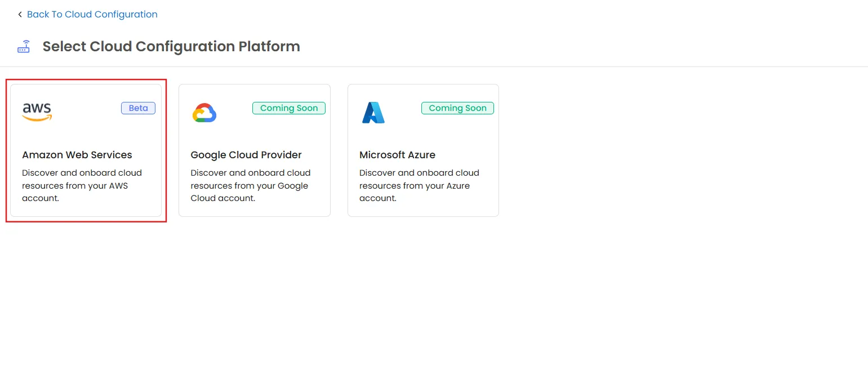This screenshot has height=370, width=868.
Task: Click the Google Cloud account description text
Action: pyautogui.click(x=251, y=186)
